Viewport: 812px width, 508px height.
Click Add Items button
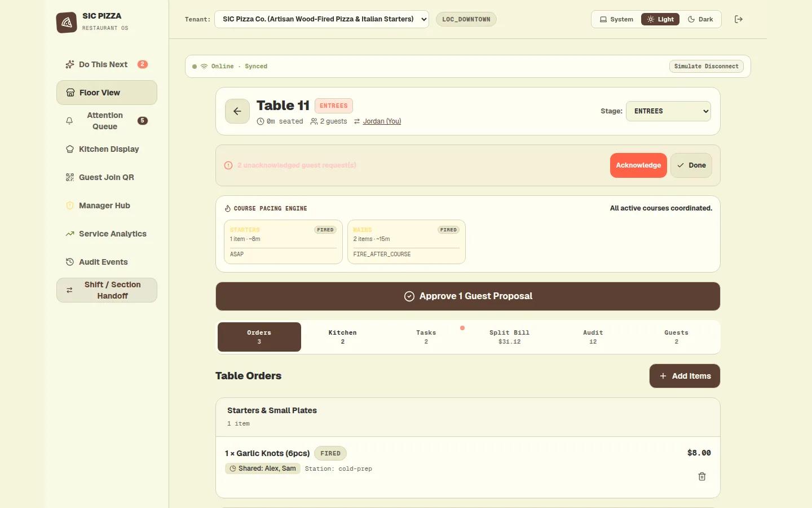[x=685, y=376]
